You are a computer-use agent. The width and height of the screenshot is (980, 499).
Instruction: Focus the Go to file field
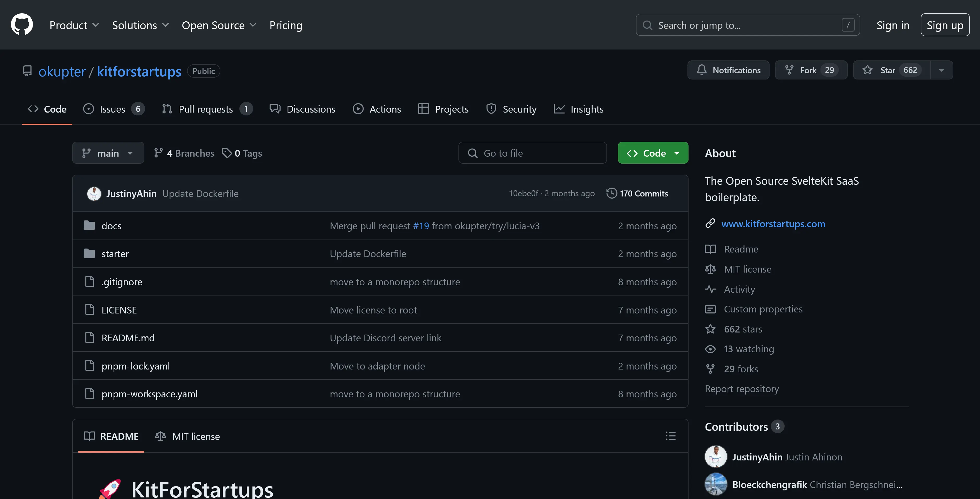532,153
